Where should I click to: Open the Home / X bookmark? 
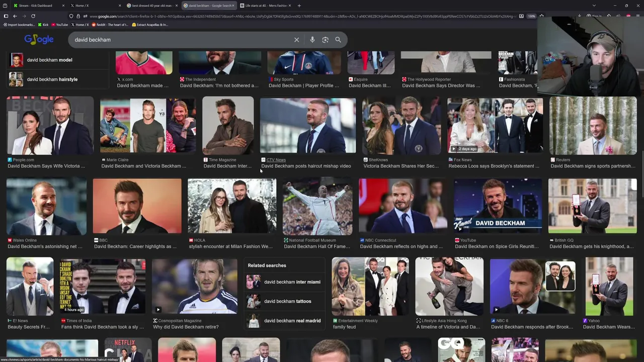pos(80,25)
